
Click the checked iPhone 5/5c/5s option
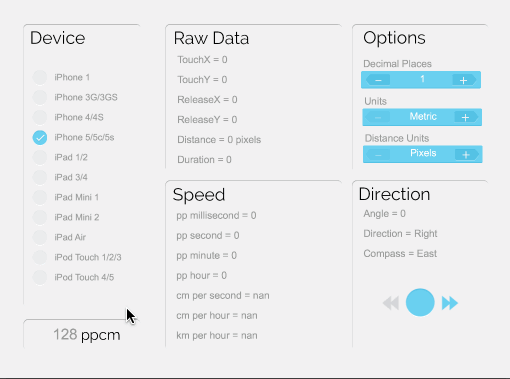[x=40, y=137]
